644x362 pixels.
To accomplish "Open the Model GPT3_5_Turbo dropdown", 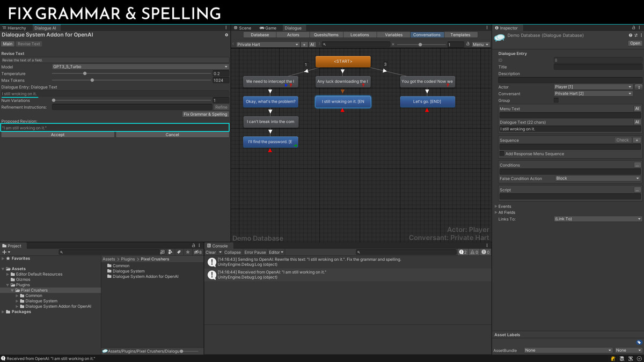I will pyautogui.click(x=140, y=67).
